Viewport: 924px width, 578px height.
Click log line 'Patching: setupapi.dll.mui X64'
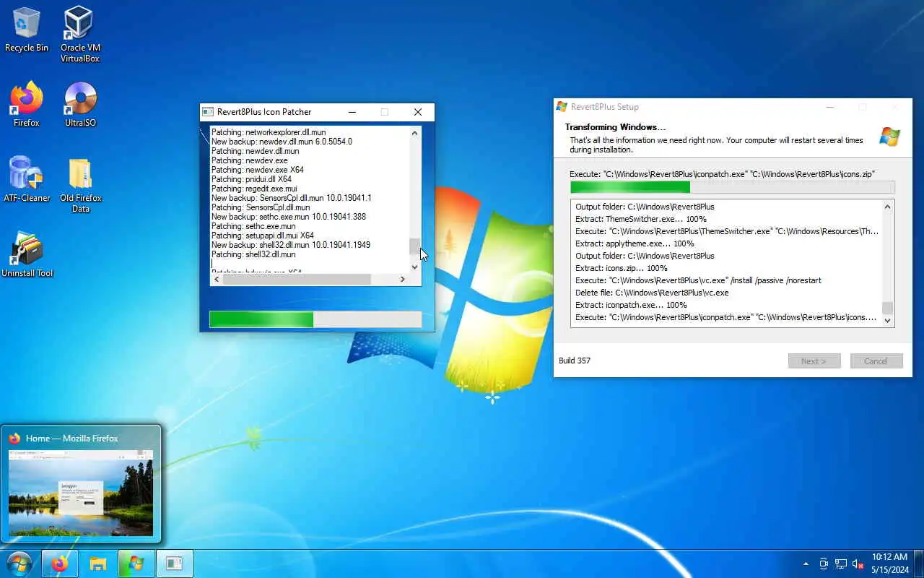[x=262, y=236]
